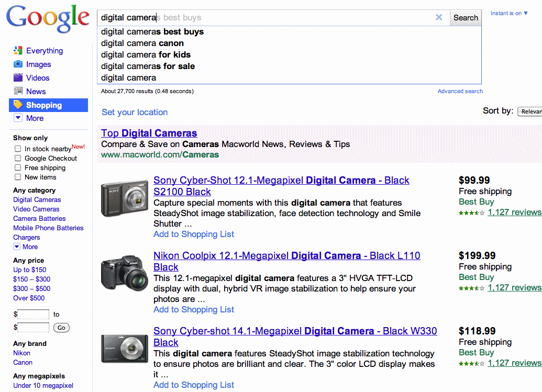542x392 pixels.
Task: Open the Sort by dropdown
Action: click(x=529, y=111)
